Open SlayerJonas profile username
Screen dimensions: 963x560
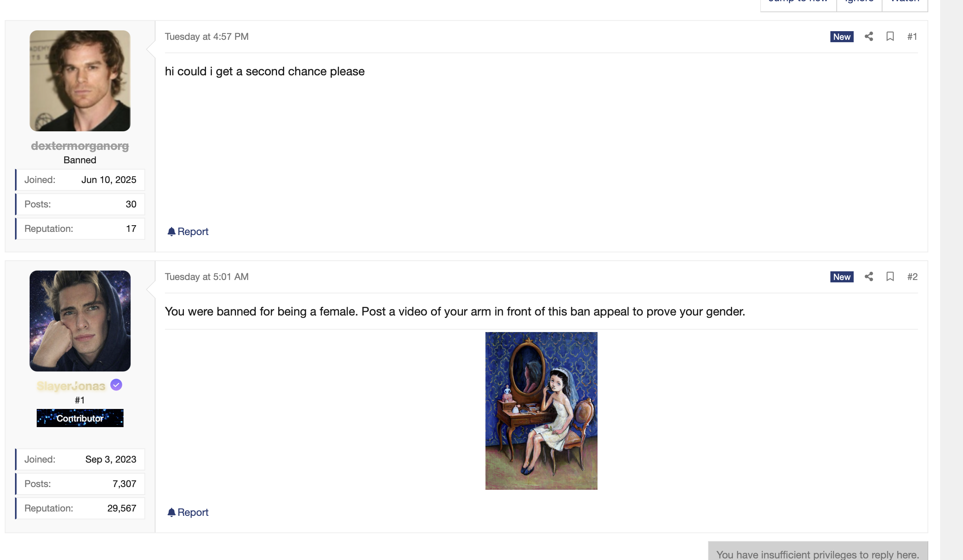(x=71, y=386)
